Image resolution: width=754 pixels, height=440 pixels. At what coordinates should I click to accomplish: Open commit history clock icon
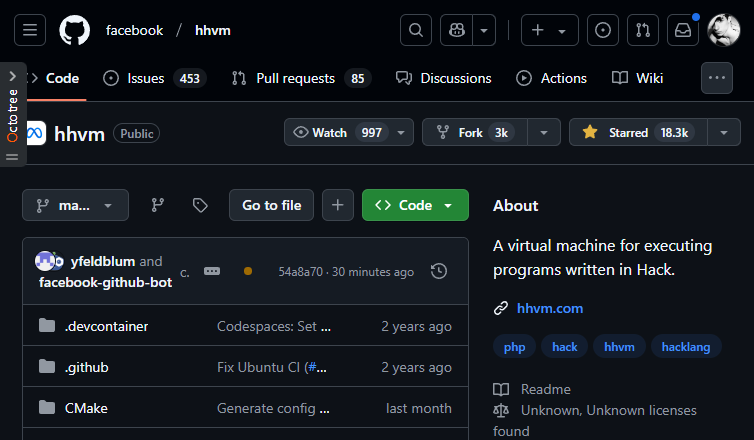438,271
